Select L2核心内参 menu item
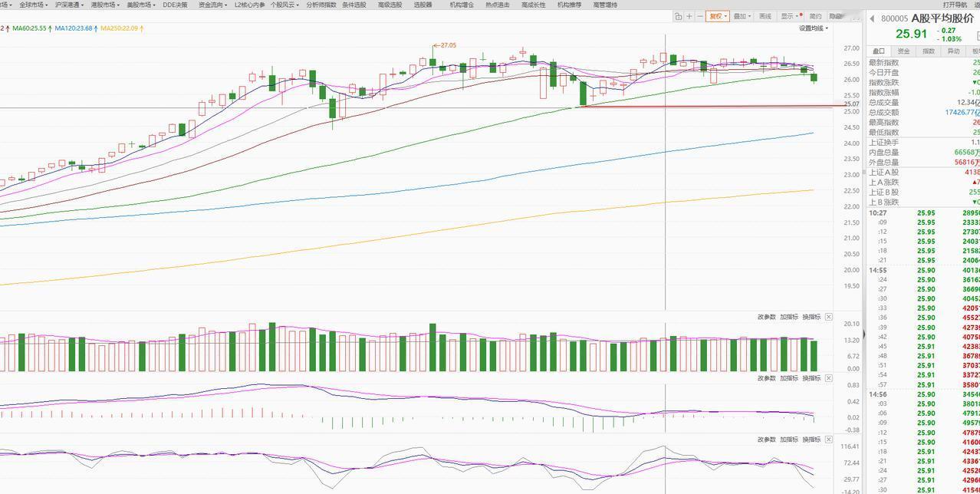 click(x=250, y=5)
